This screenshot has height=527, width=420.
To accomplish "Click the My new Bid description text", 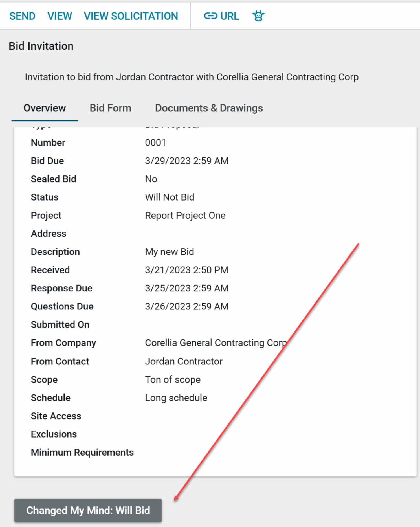I will [x=169, y=252].
